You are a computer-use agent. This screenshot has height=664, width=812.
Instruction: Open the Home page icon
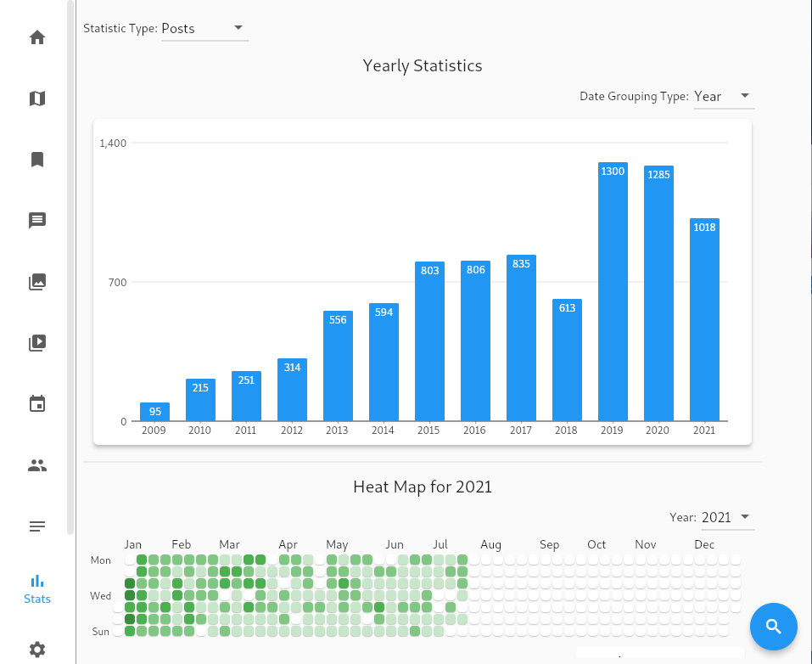click(36, 37)
